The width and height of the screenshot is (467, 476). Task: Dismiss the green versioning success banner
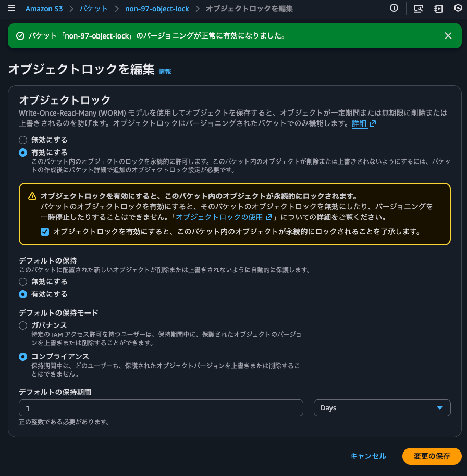[x=448, y=36]
